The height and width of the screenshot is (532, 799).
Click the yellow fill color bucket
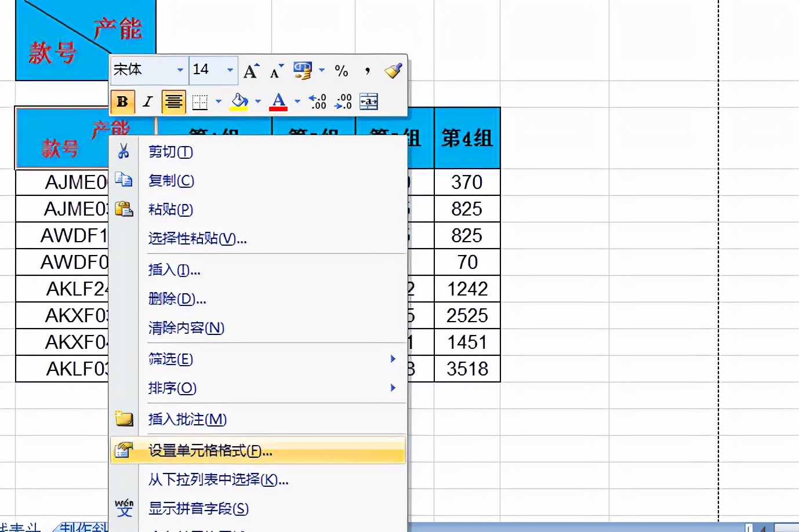coord(239,102)
